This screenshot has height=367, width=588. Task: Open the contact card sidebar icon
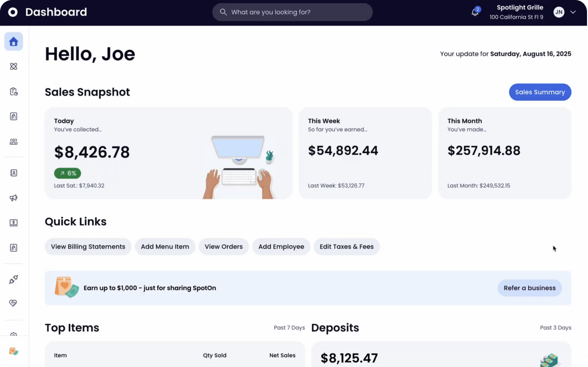pyautogui.click(x=13, y=173)
